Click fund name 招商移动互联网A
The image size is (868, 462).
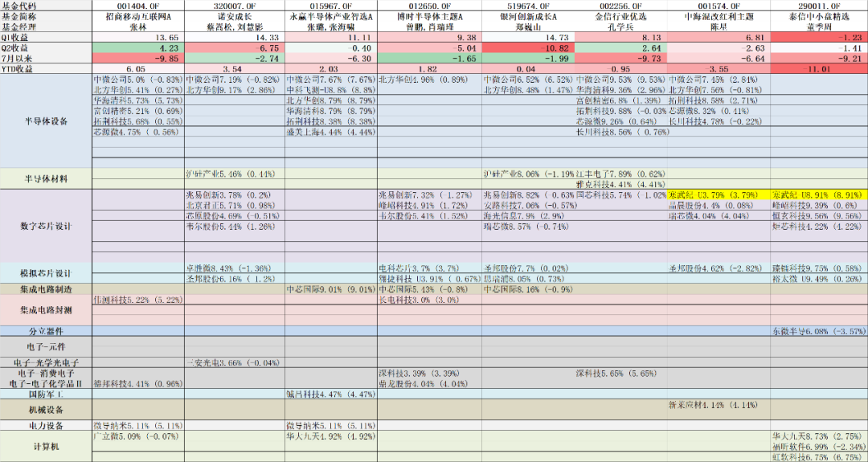(x=138, y=17)
